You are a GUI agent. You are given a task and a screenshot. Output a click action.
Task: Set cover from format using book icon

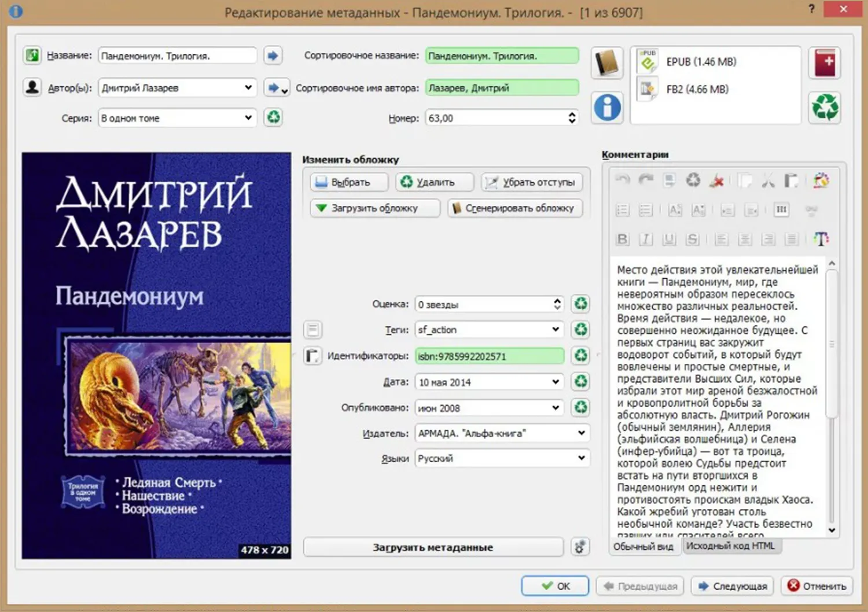607,63
